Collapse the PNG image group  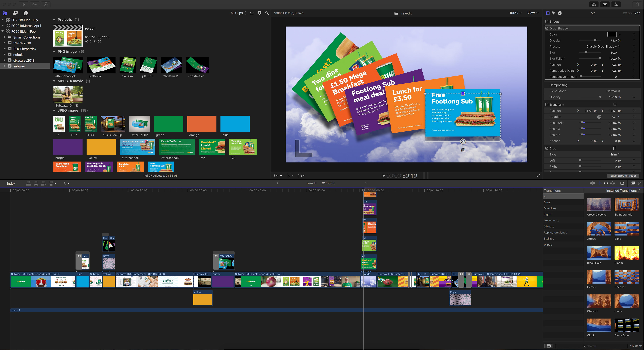[x=54, y=51]
